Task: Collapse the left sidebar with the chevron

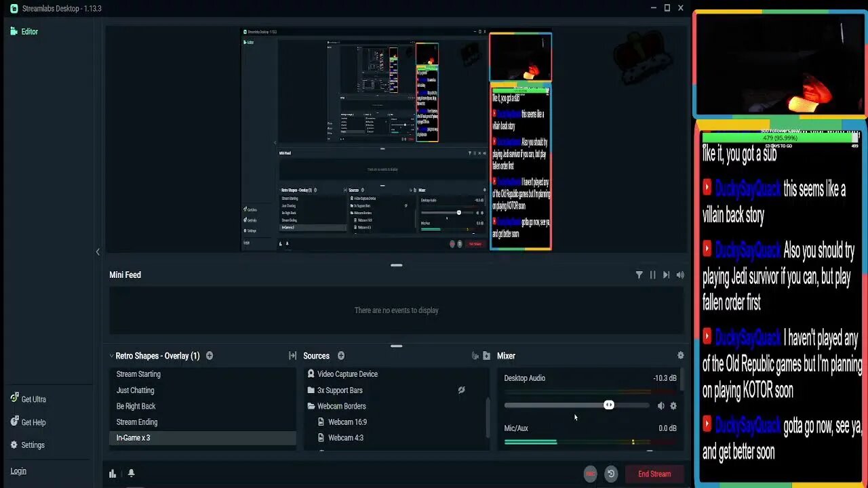Action: pyautogui.click(x=98, y=252)
